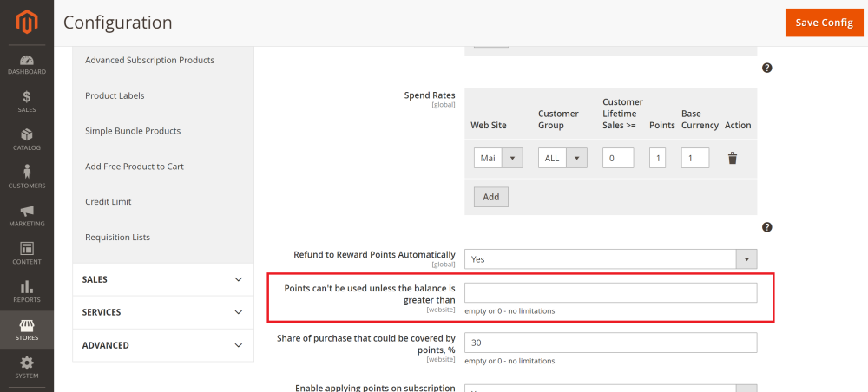Click the Customer Group column header
Image resolution: width=868 pixels, height=392 pixels.
coord(558,120)
